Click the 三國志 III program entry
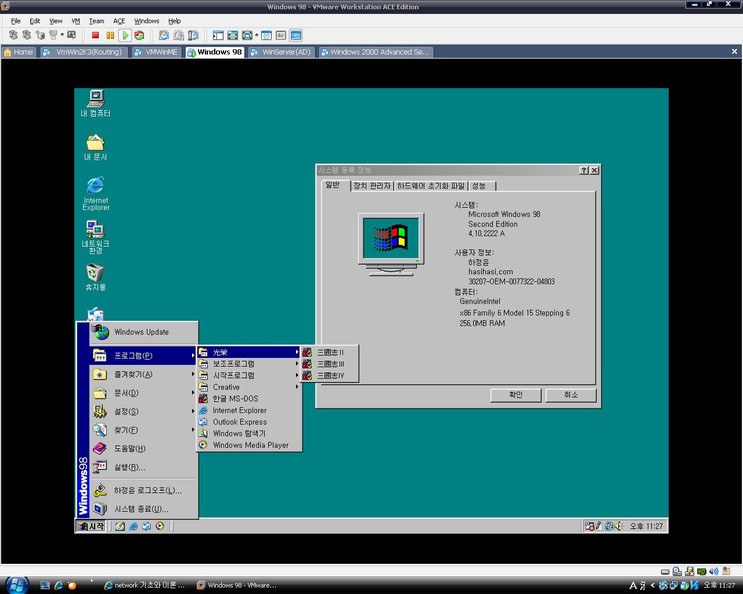This screenshot has width=743, height=594. pyautogui.click(x=330, y=364)
